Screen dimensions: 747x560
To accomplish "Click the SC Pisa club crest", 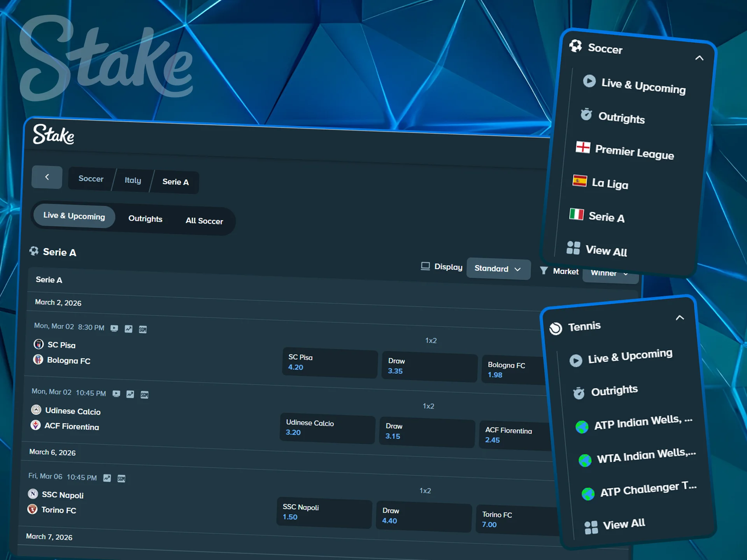I will tap(39, 344).
